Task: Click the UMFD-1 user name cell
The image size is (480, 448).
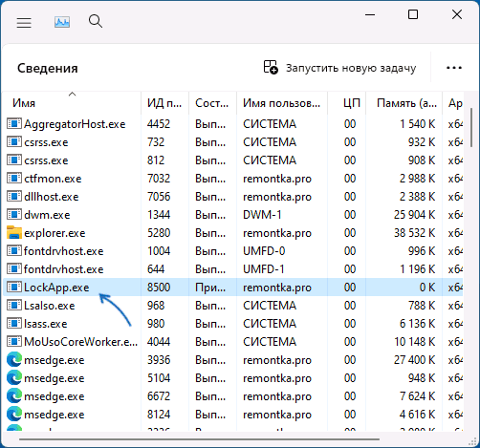Action: pyautogui.click(x=264, y=269)
